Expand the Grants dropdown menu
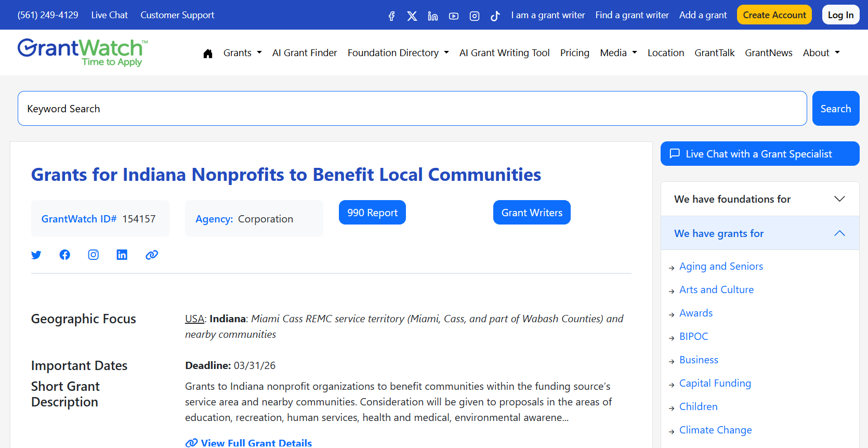This screenshot has width=868, height=448. pyautogui.click(x=242, y=52)
